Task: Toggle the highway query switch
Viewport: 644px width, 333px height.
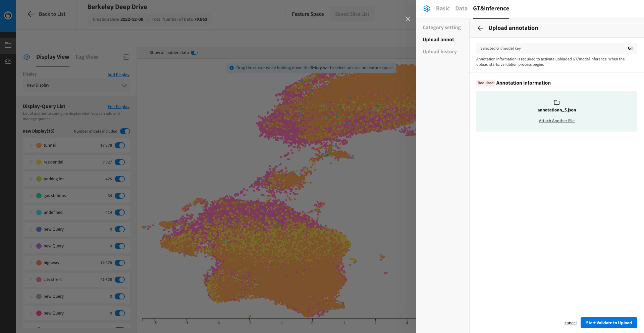Action: coord(120,263)
